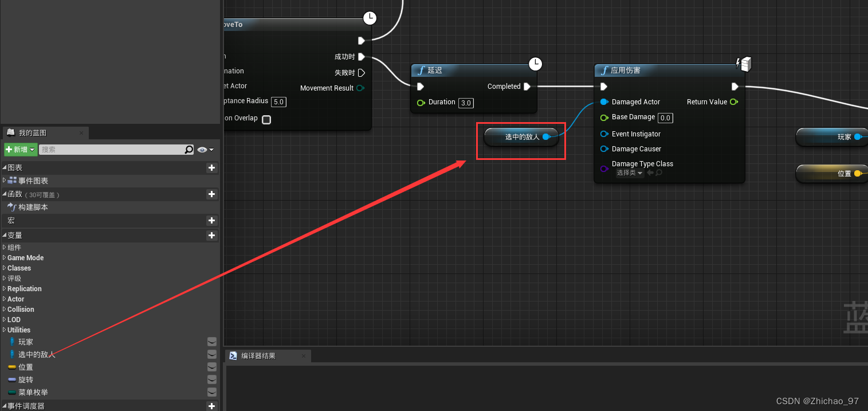Open the 事件图表 graph icon
868x411 pixels.
pos(11,181)
